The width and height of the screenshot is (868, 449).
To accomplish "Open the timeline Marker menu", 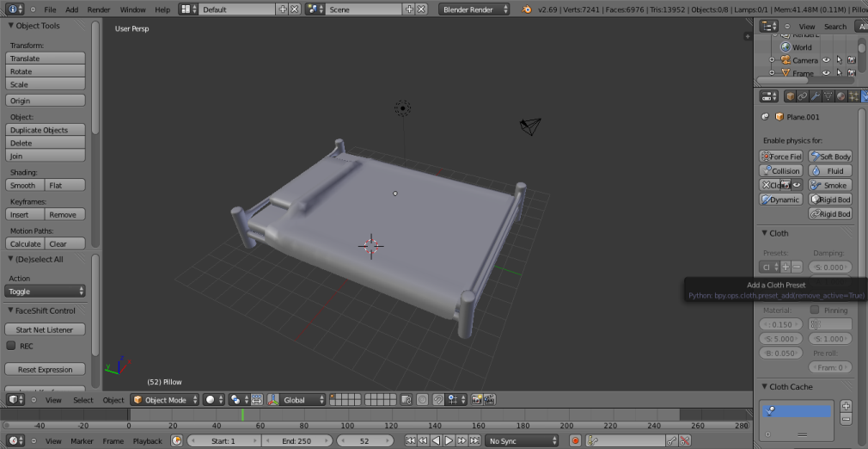I will pyautogui.click(x=82, y=441).
